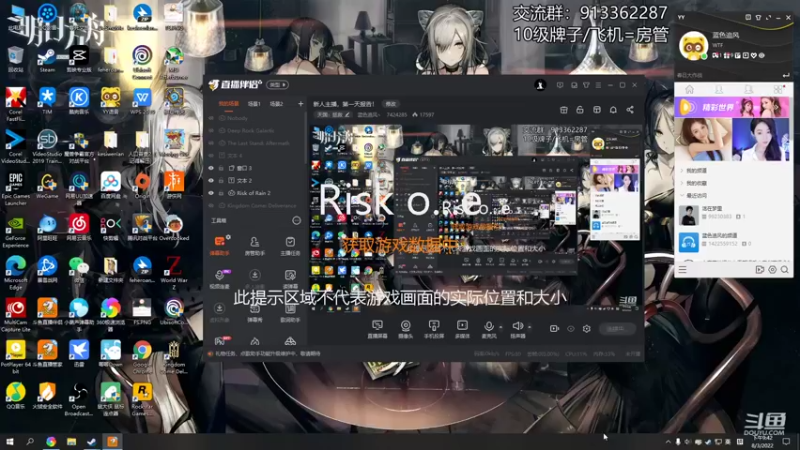Open 类型 mode dropdown next to logo

click(278, 85)
